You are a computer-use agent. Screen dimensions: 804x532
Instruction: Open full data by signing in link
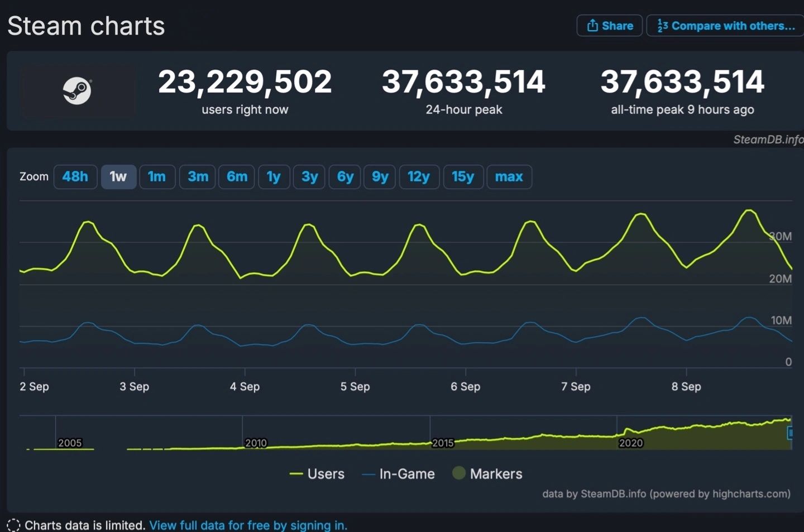click(248, 525)
